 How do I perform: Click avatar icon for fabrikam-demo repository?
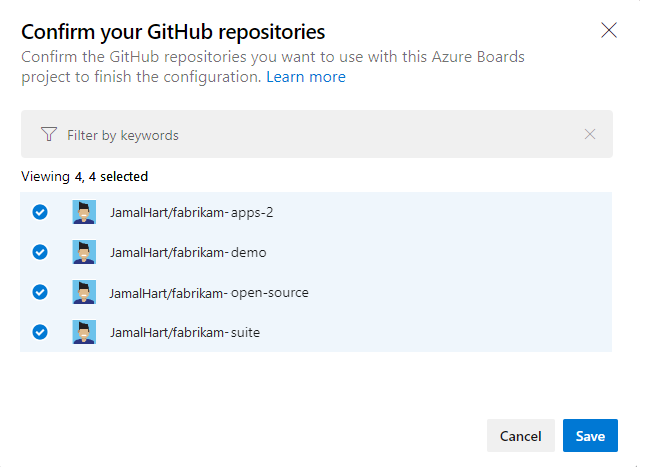click(84, 252)
